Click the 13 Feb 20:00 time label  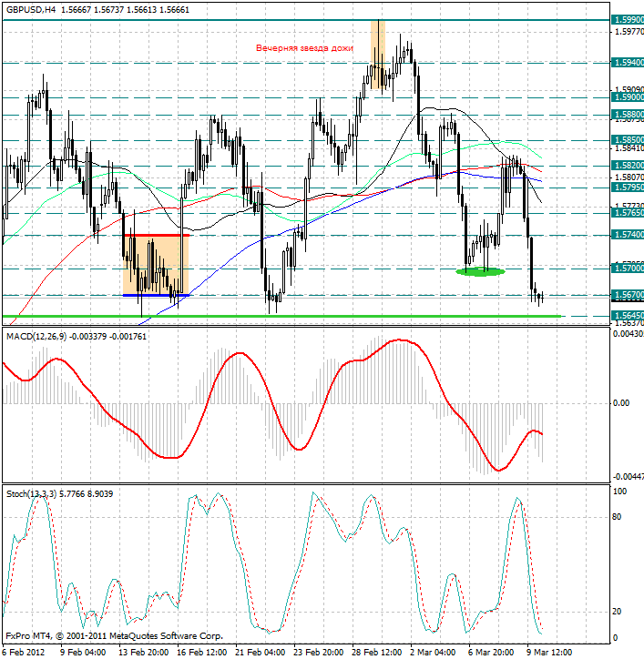[143, 653]
